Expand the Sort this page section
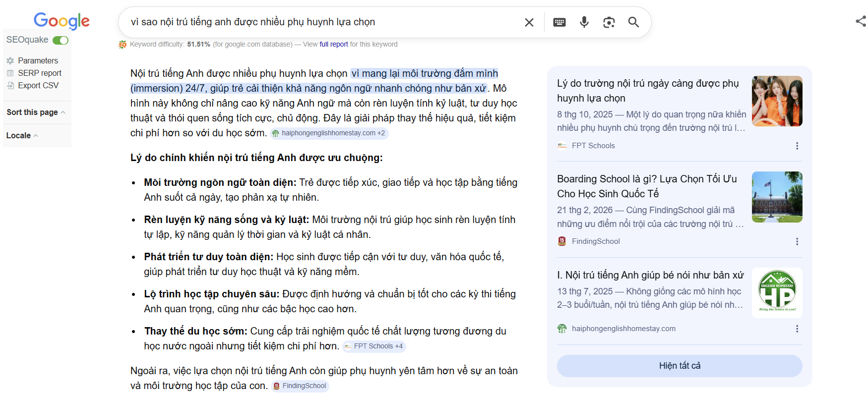868x394 pixels. click(x=36, y=112)
